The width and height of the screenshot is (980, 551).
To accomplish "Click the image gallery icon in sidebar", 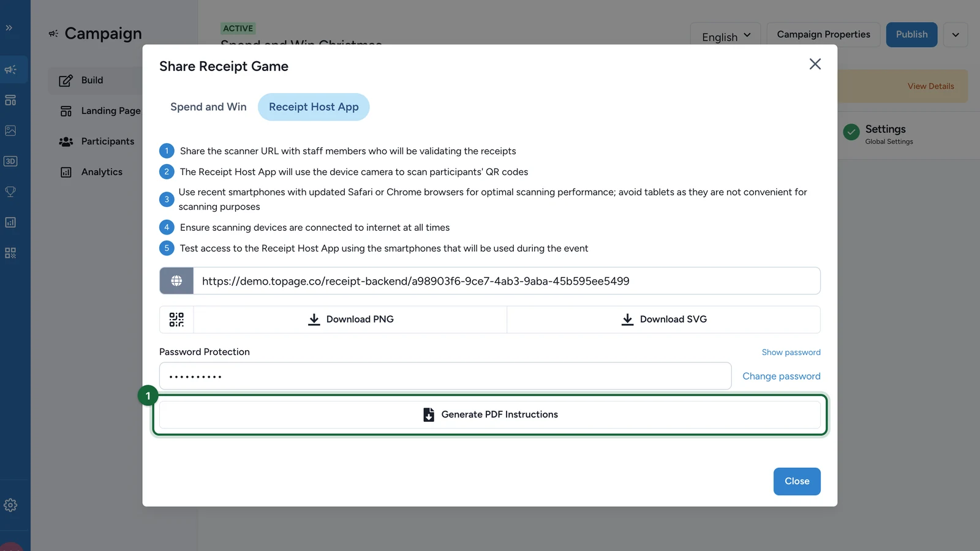I will coord(10,130).
